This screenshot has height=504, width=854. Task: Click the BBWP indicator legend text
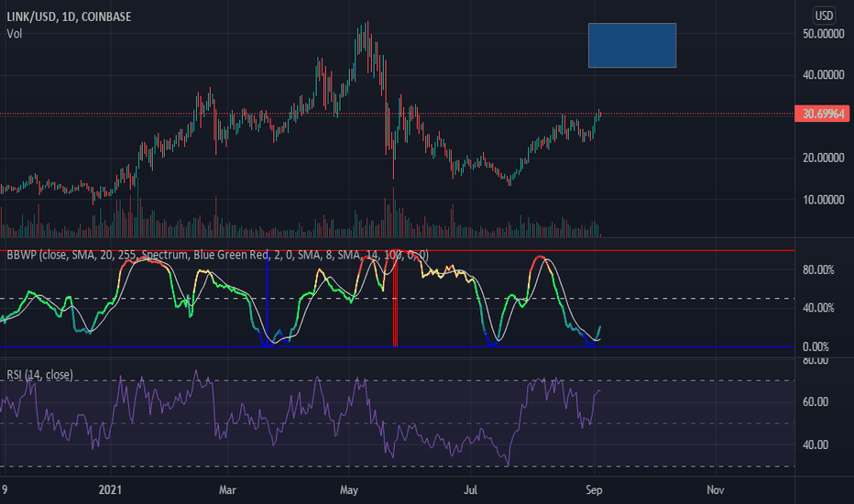pos(217,255)
